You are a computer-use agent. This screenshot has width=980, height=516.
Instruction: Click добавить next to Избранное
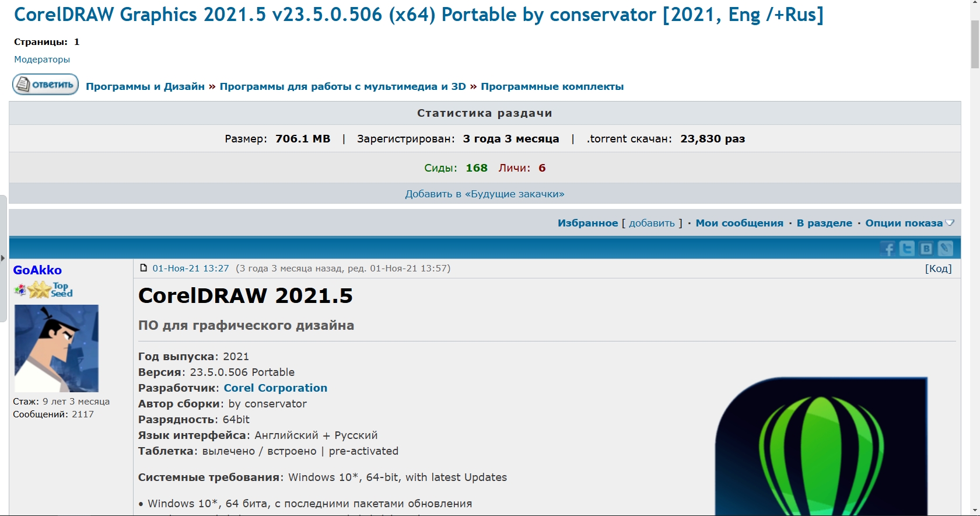[652, 223]
